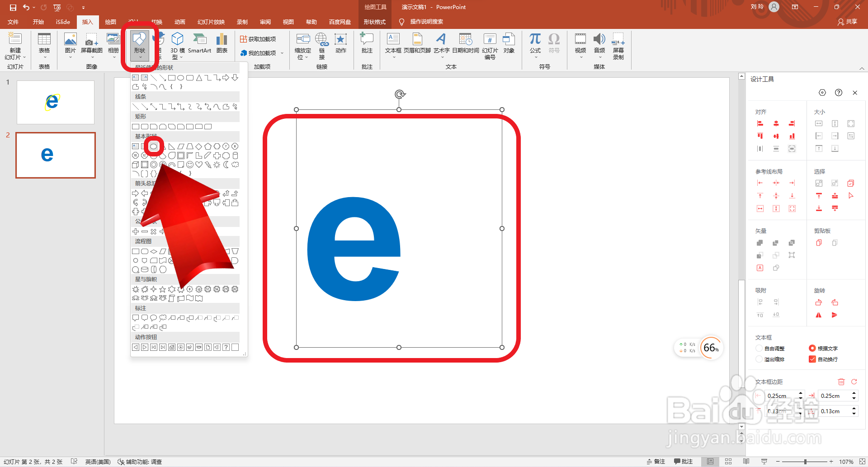Click the SmartArt ribbon icon
Screen dimensions: 868x467
coord(199,43)
